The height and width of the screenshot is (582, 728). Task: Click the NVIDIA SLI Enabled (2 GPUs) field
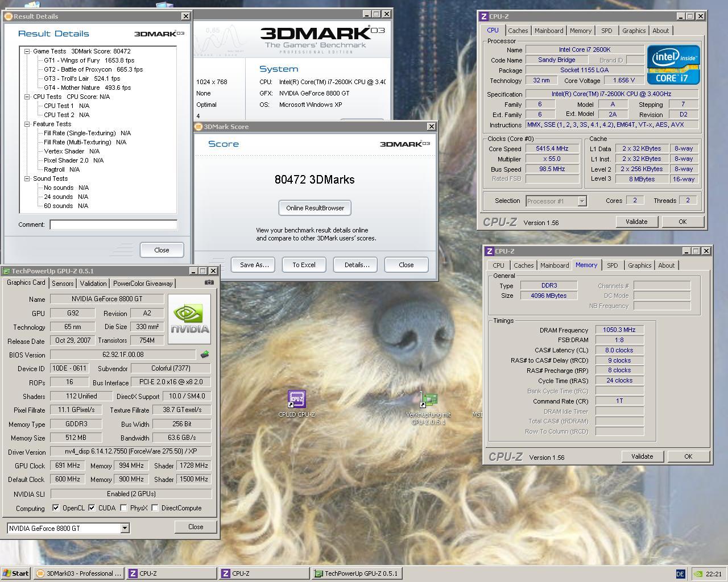[131, 494]
